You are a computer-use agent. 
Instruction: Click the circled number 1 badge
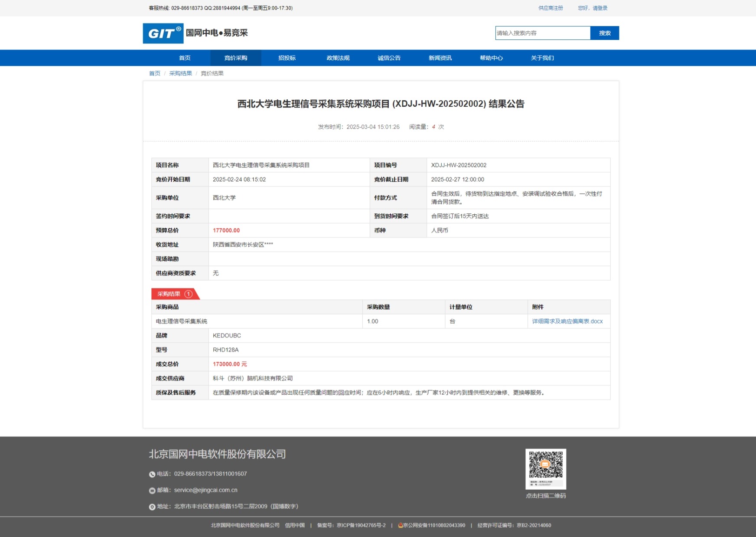coord(188,294)
